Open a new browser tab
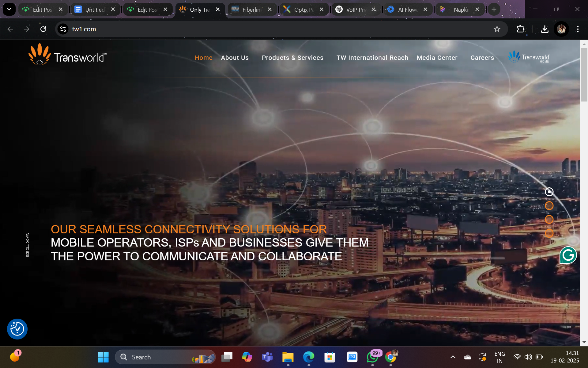 click(494, 10)
